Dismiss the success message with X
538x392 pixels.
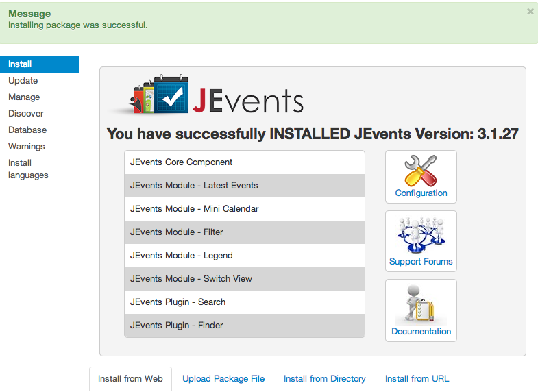pos(530,12)
